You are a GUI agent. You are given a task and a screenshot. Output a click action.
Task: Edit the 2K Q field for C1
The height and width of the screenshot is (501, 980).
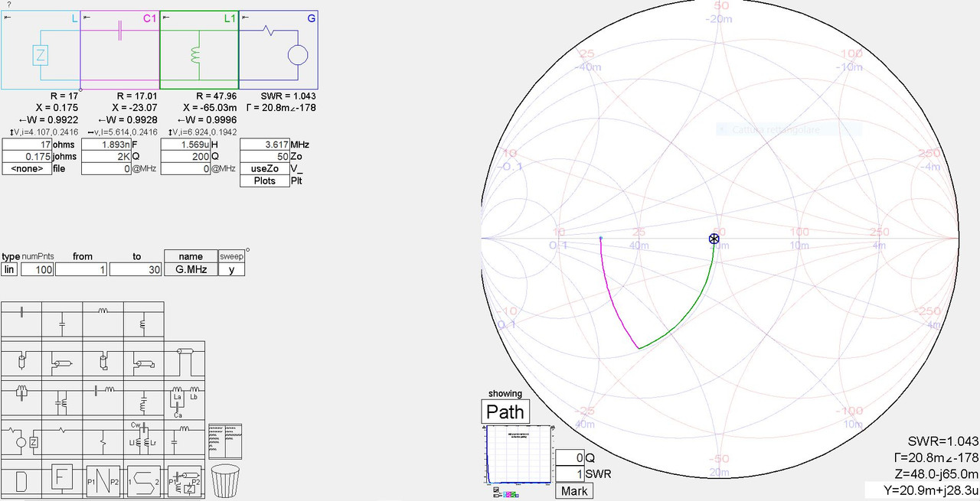(x=106, y=156)
